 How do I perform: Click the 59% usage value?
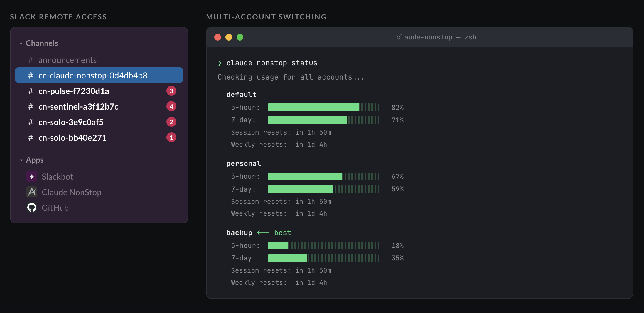pyautogui.click(x=397, y=189)
